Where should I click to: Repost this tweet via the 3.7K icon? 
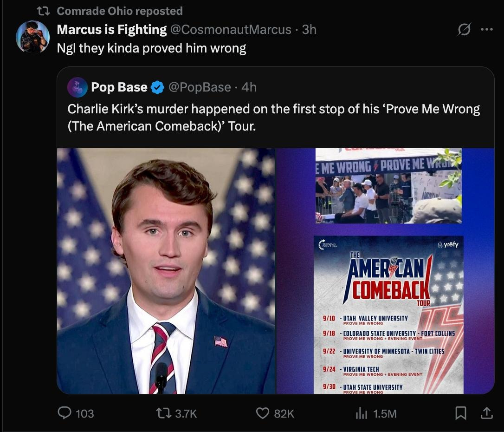coord(165,413)
